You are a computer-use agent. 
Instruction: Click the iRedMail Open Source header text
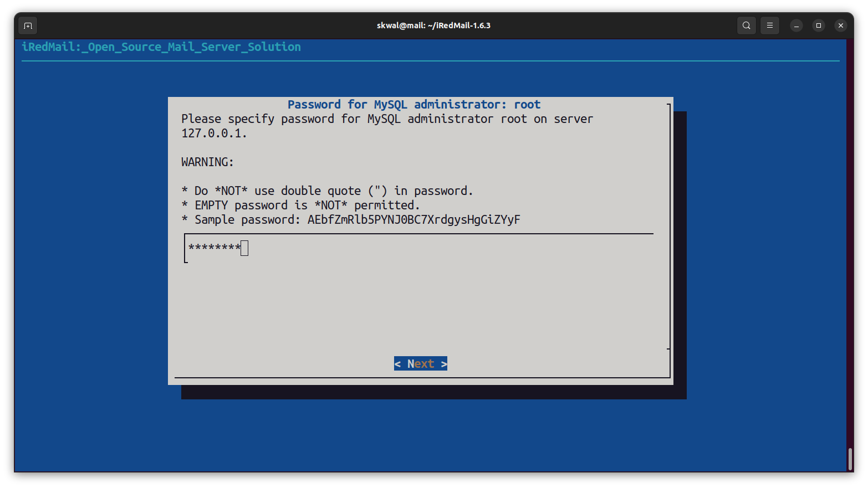tap(161, 47)
